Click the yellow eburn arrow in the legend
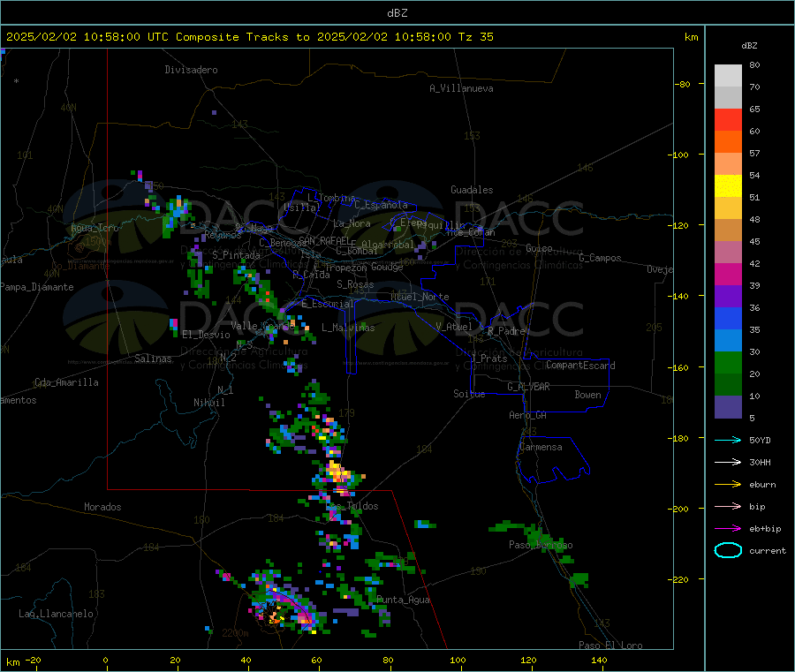The width and height of the screenshot is (795, 672). point(728,485)
